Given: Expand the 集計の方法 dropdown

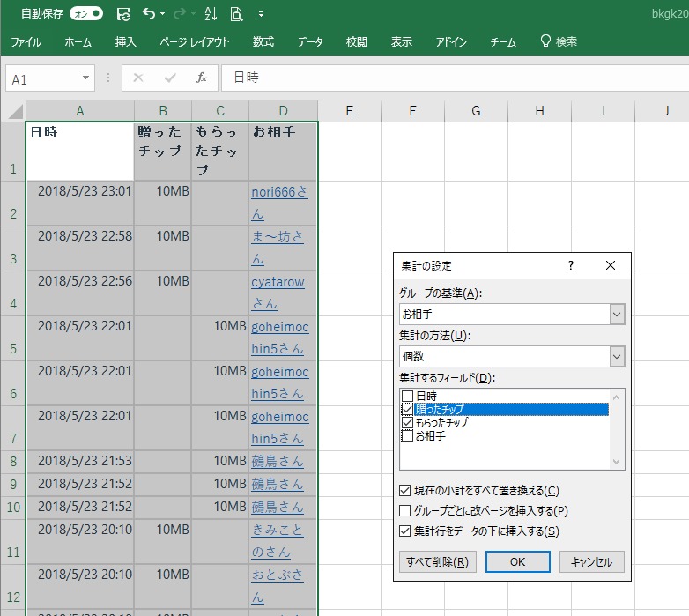Looking at the screenshot, I should [616, 356].
